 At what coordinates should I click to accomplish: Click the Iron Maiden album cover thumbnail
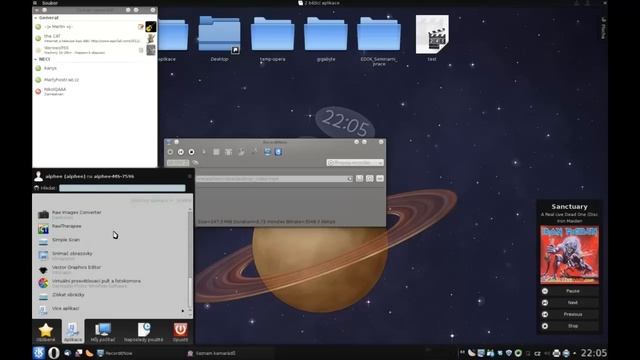(569, 254)
